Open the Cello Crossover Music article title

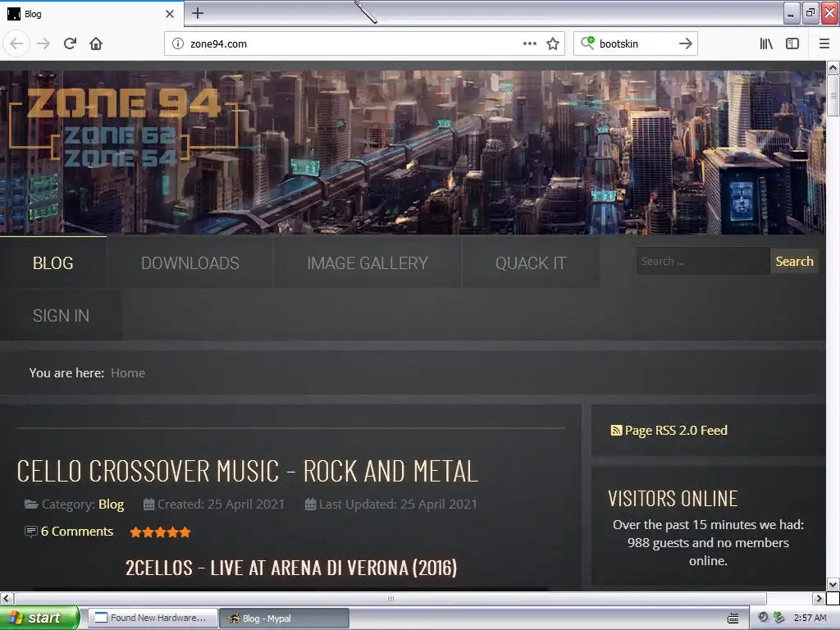point(247,472)
